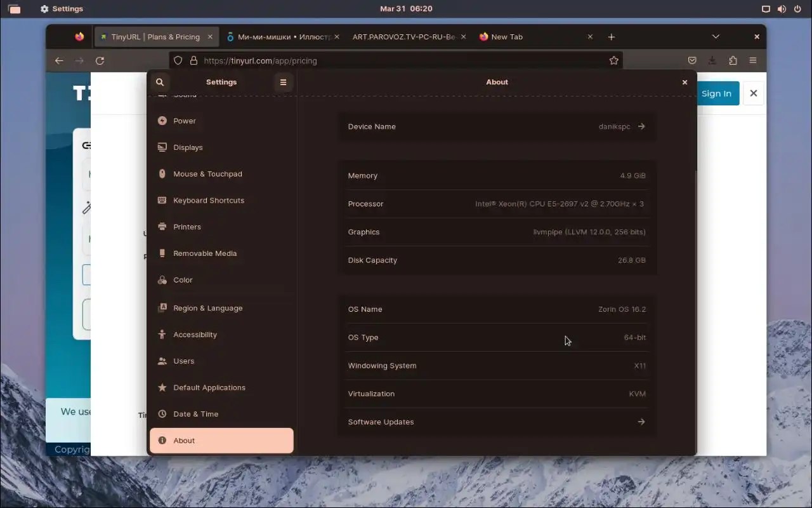Click the Accessibility person icon
The height and width of the screenshot is (508, 812).
162,335
